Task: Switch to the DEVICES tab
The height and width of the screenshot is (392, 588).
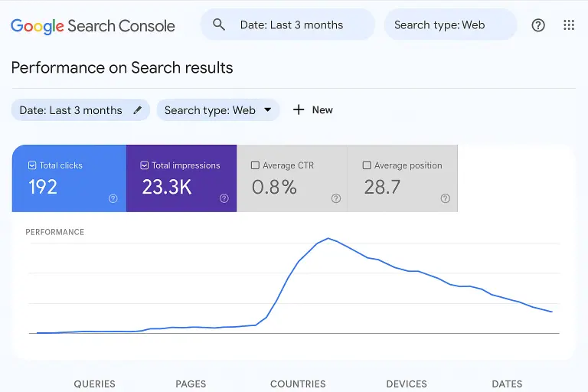Action: (x=407, y=384)
